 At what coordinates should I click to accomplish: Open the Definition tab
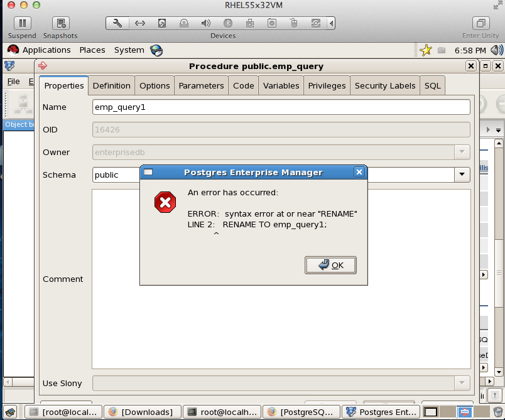click(112, 85)
